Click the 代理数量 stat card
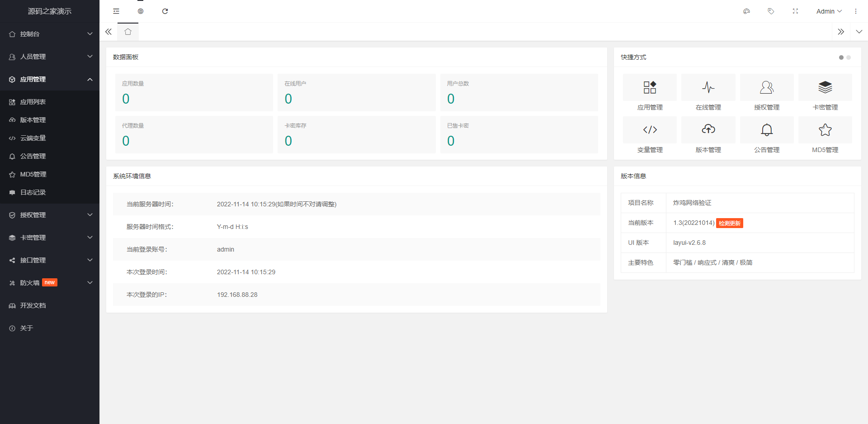Viewport: 868px width, 424px height. 194,134
